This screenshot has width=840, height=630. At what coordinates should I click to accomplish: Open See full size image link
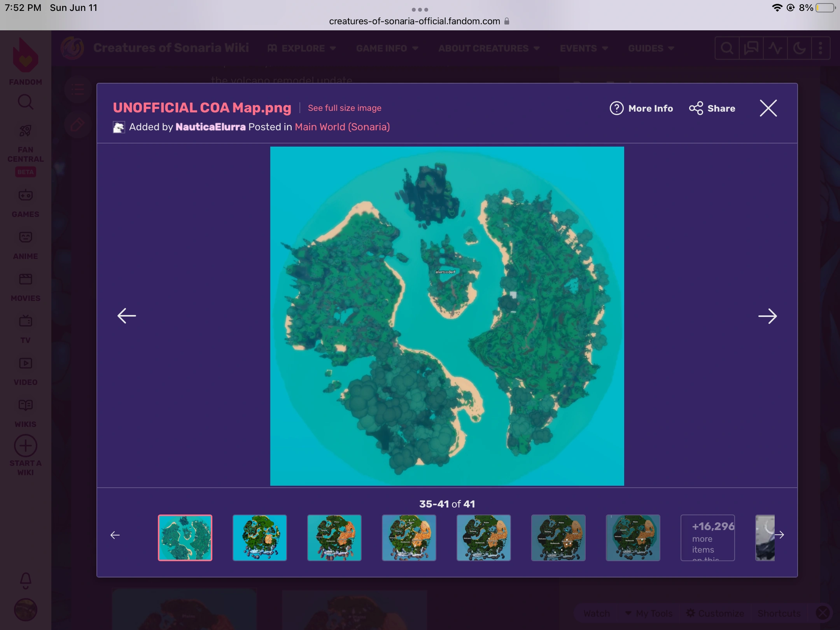[x=345, y=108]
